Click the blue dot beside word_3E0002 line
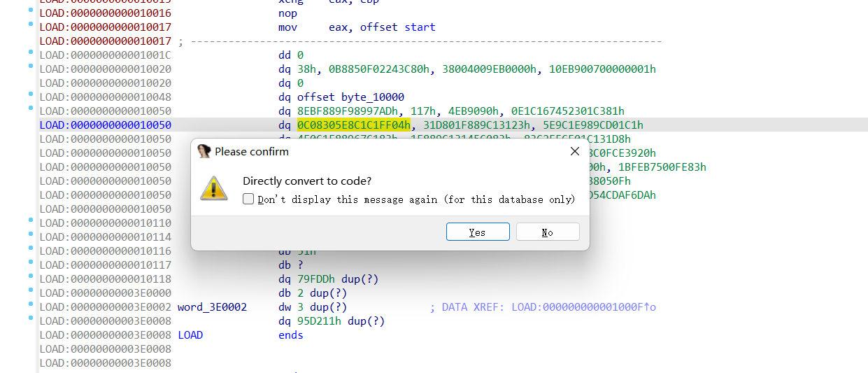The image size is (868, 373). coord(31,304)
